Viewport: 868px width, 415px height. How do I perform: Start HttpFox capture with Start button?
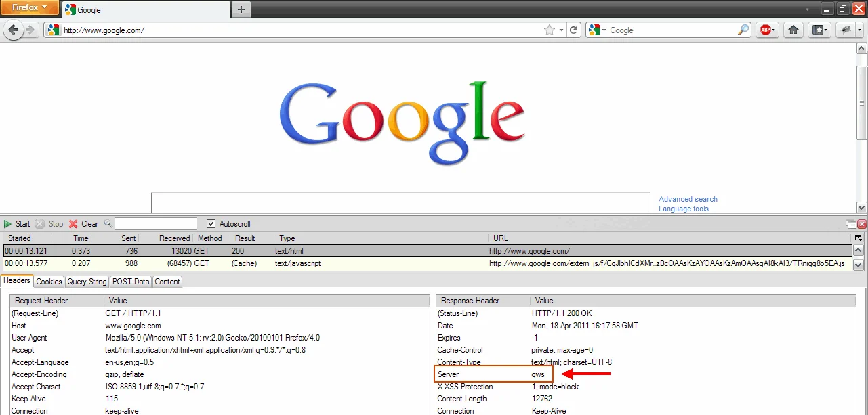(17, 224)
